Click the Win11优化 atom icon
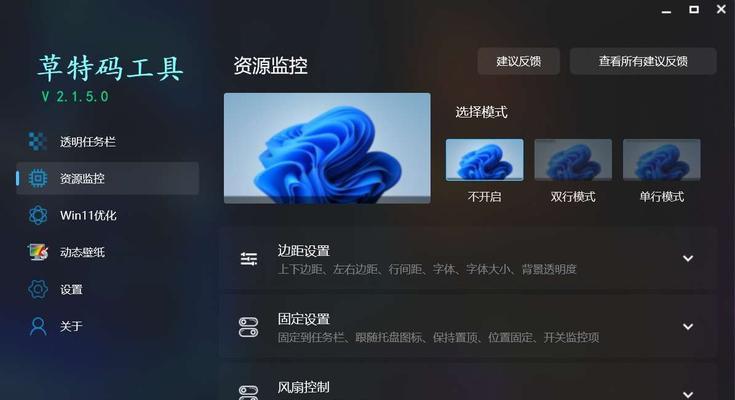735x400 pixels. (38, 215)
